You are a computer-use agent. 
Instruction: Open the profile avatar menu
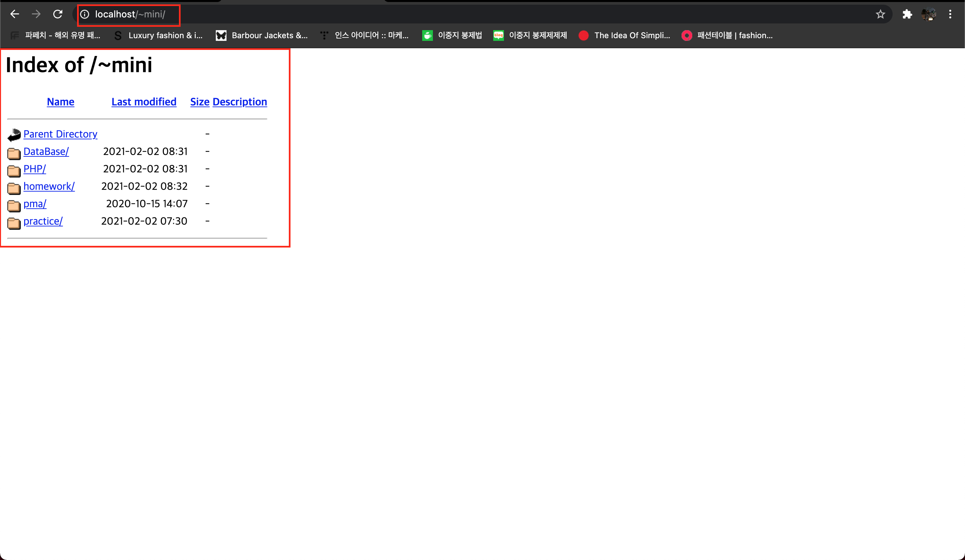click(928, 14)
